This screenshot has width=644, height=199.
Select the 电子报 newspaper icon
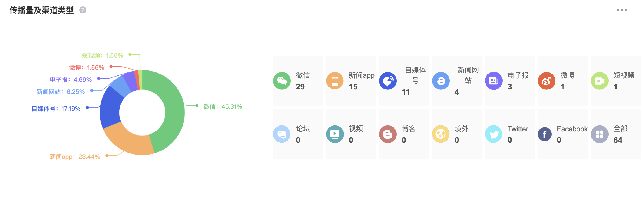pyautogui.click(x=494, y=81)
